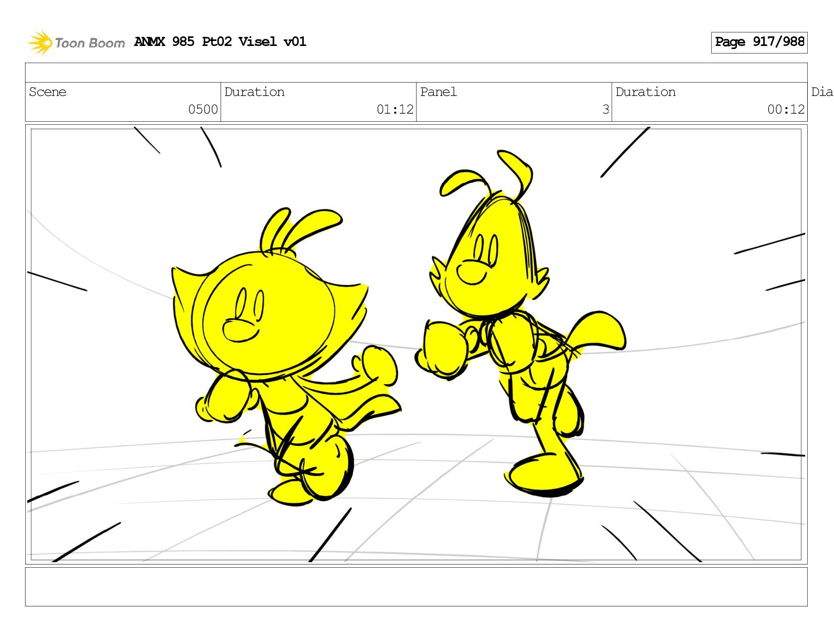This screenshot has height=644, width=834.
Task: Click the storyboard panel drawing
Action: coord(416,344)
